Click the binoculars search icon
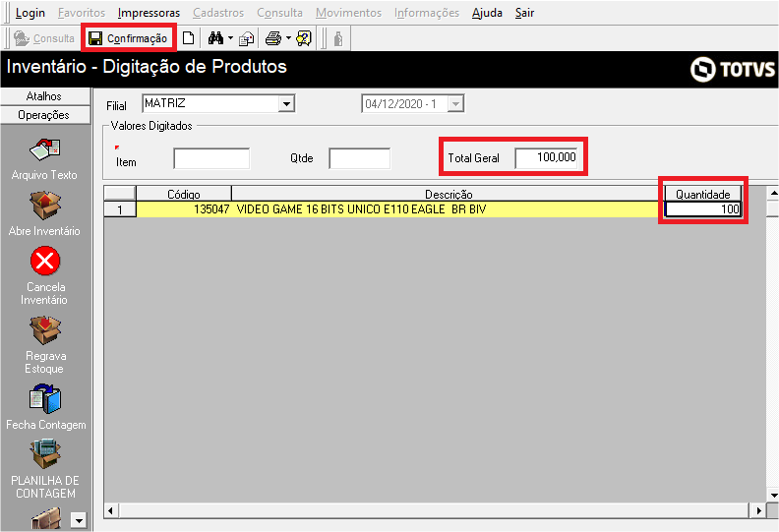The image size is (779, 532). coord(215,38)
